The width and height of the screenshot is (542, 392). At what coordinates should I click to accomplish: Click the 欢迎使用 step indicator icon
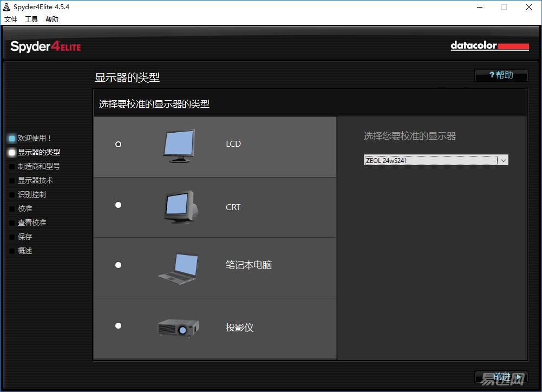tap(12, 139)
